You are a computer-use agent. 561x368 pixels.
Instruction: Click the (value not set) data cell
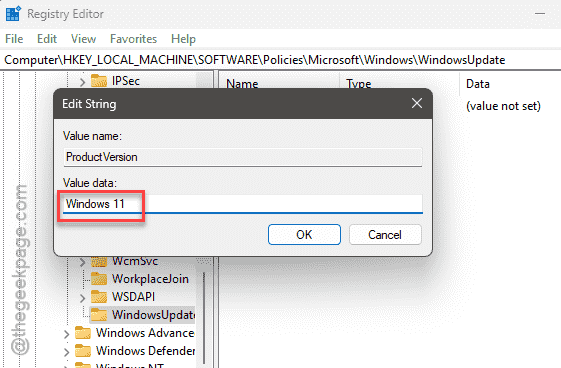coord(503,106)
